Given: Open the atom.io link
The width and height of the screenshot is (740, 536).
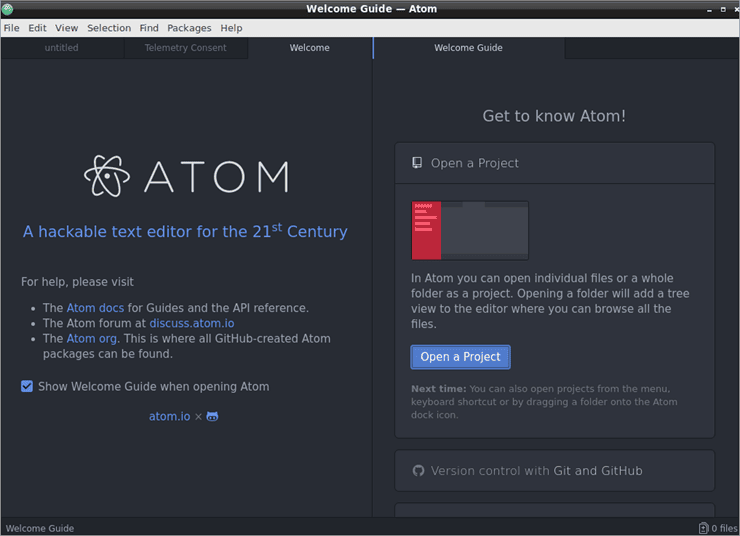Looking at the screenshot, I should click(x=169, y=416).
